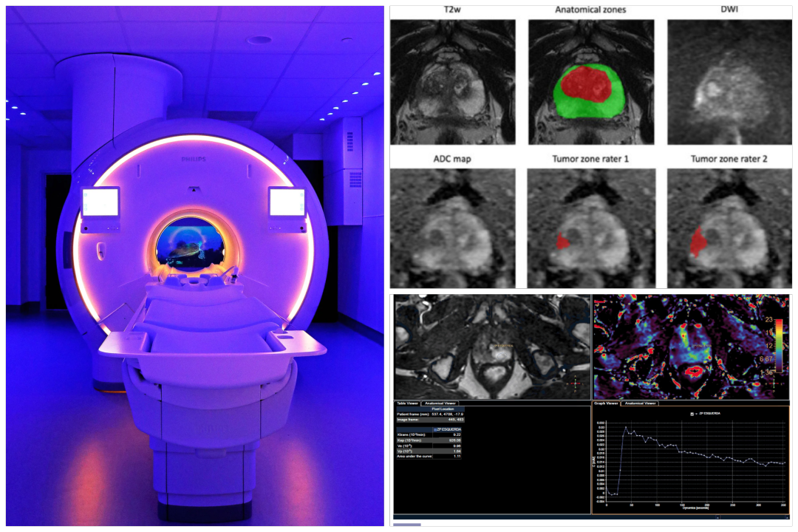This screenshot has width=798, height=532.
Task: Open the T2w image thumbnail
Action: click(x=452, y=81)
